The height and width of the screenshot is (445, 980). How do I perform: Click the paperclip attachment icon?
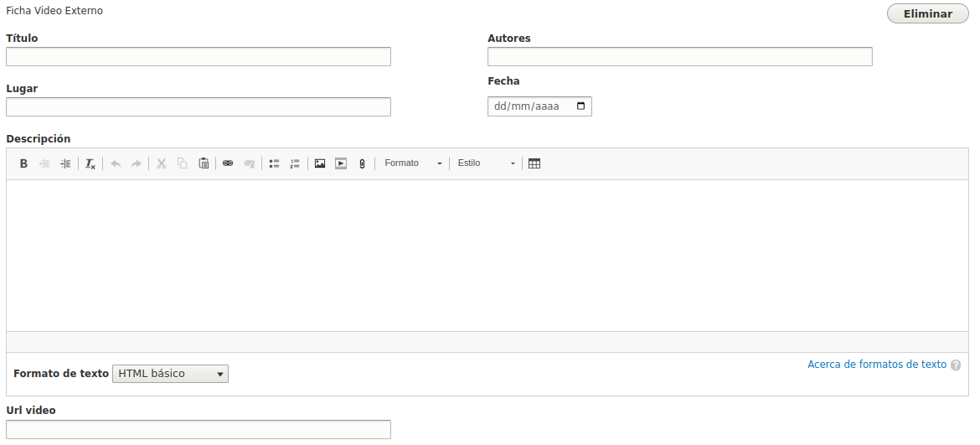[x=362, y=163]
